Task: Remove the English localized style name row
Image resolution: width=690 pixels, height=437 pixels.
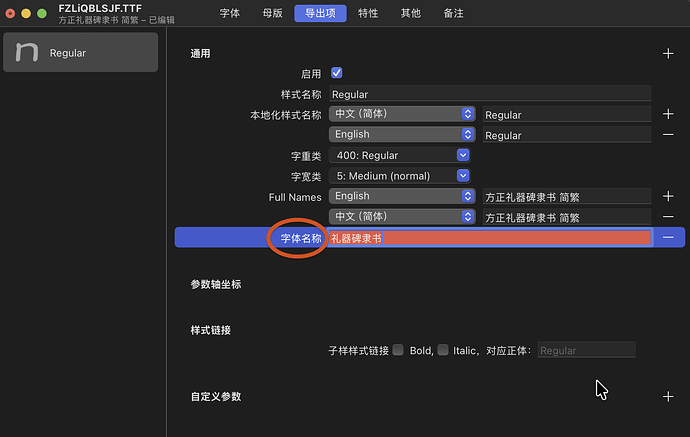Action: pos(668,135)
